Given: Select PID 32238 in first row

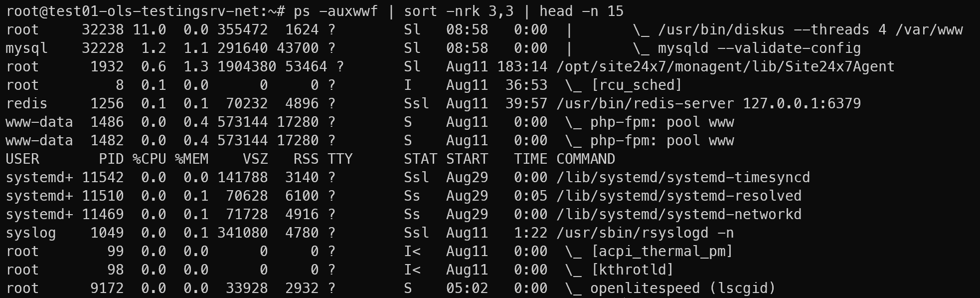Looking at the screenshot, I should 103,29.
